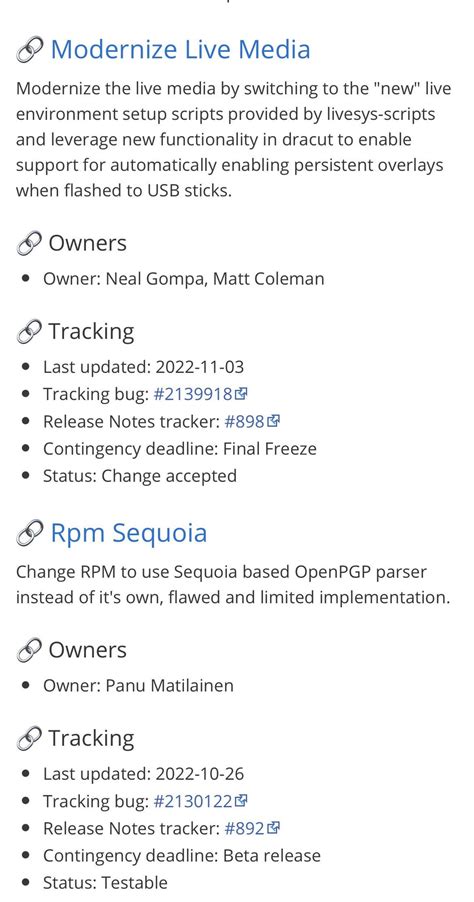Click anchor icon beside second Tracking heading
Screen dimensions: 474x902
click(x=29, y=739)
